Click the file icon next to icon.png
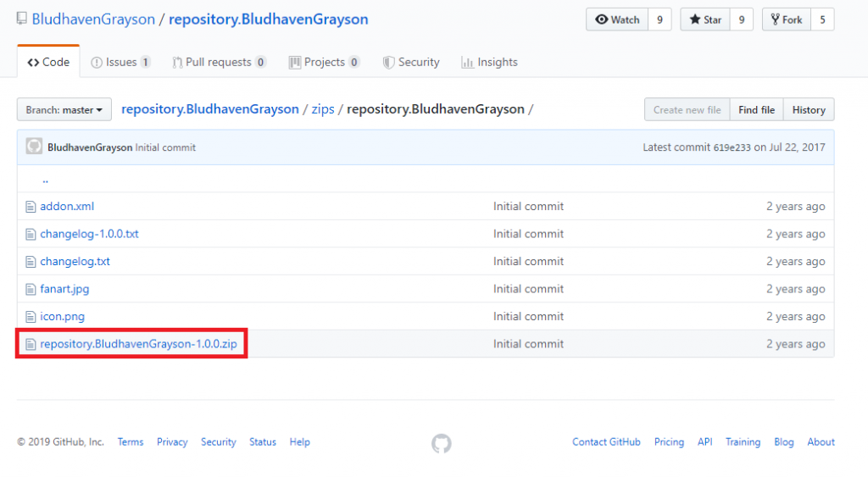Viewport: 868px width, 477px height. click(x=31, y=317)
